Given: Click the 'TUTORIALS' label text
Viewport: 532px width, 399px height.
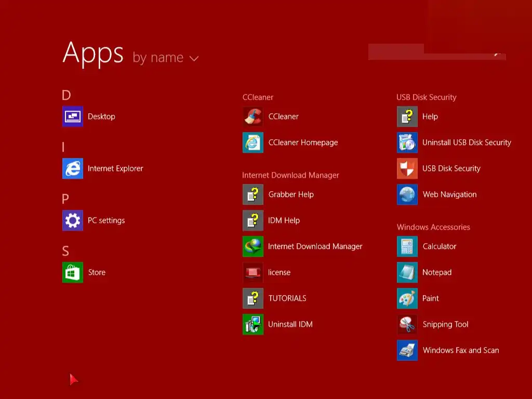Looking at the screenshot, I should 287,299.
